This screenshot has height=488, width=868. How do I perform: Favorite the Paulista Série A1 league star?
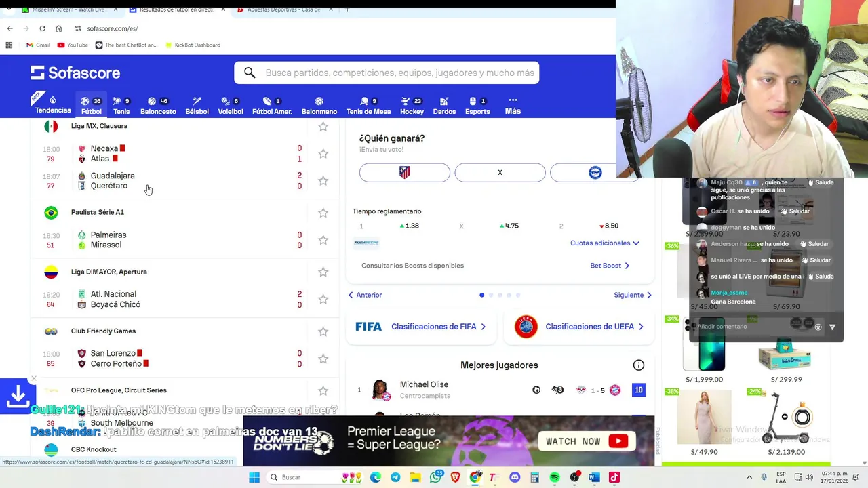tap(323, 213)
